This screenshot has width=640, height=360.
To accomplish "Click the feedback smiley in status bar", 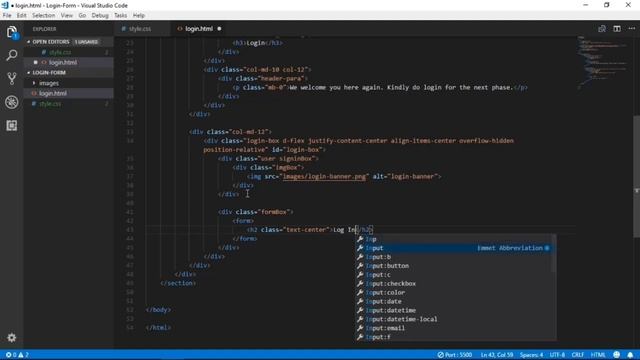I will click(616, 355).
